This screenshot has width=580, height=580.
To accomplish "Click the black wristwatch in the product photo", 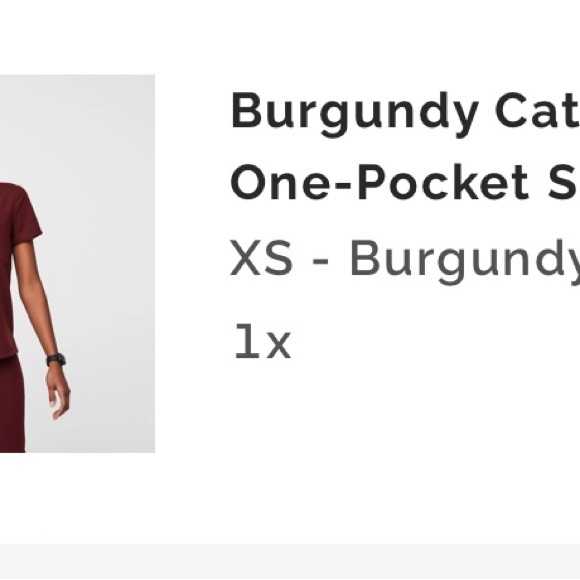I will (56, 360).
